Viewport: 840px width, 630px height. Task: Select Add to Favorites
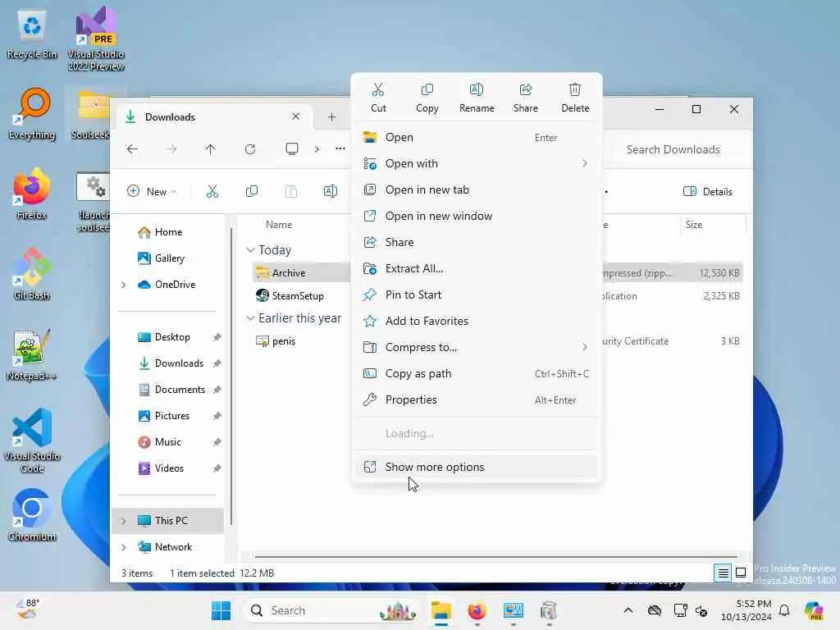(477, 321)
